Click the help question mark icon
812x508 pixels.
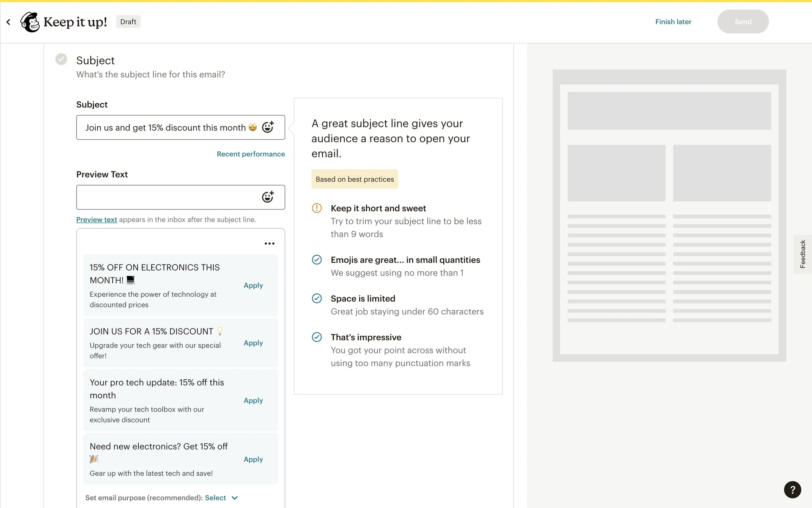tap(792, 490)
